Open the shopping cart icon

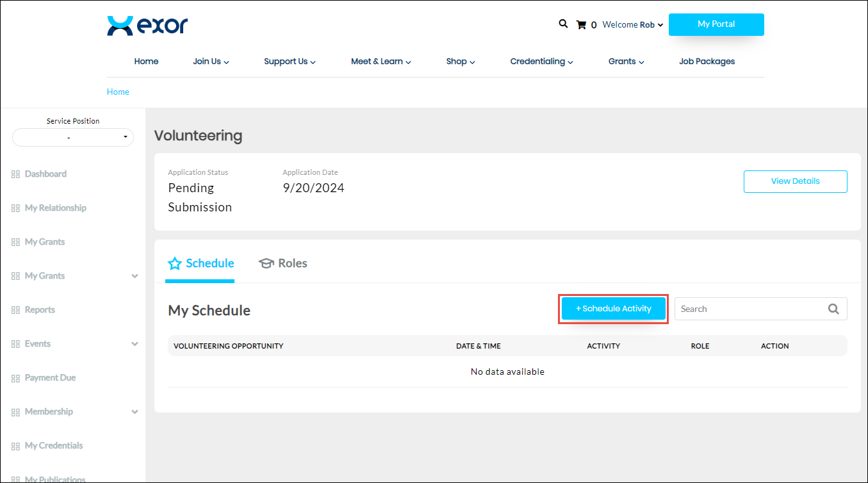point(581,25)
